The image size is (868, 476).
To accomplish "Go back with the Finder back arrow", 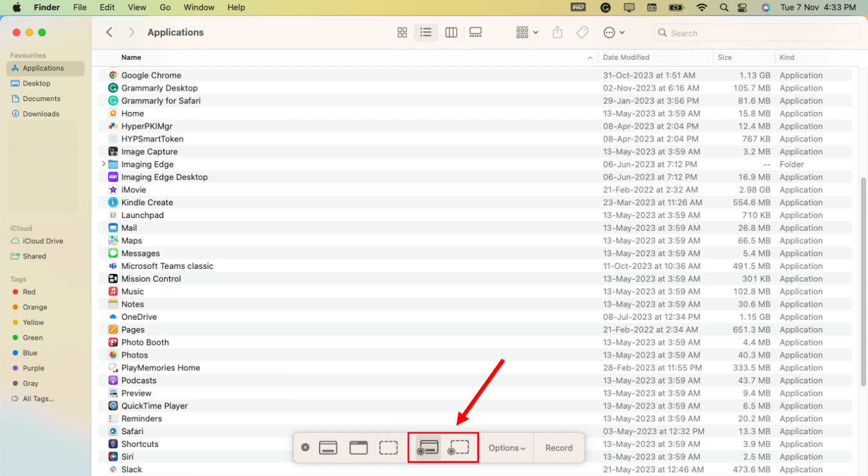I will (109, 32).
